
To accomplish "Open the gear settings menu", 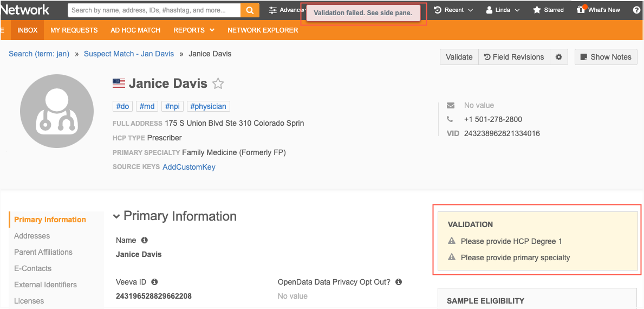I will [559, 57].
